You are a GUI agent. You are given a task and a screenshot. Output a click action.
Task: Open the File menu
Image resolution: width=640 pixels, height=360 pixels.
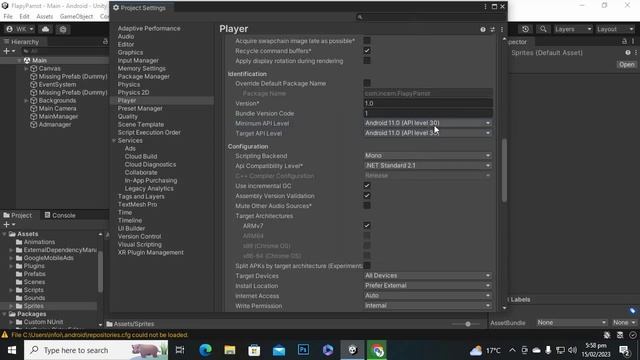coord(8,16)
